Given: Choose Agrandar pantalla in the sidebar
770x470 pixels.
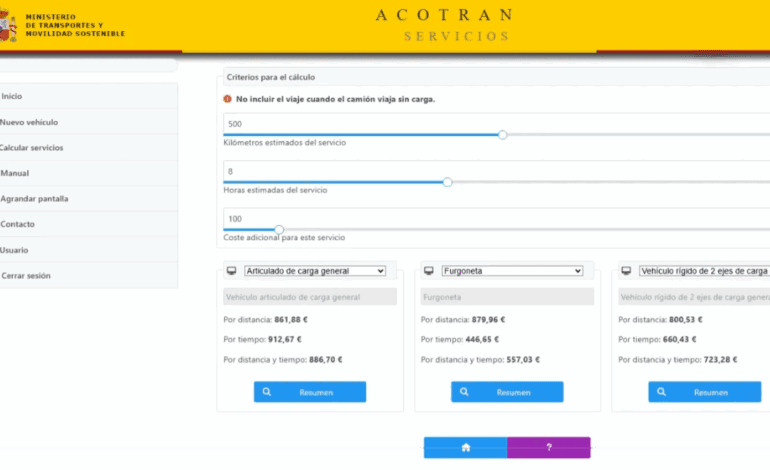Looking at the screenshot, I should [x=88, y=198].
